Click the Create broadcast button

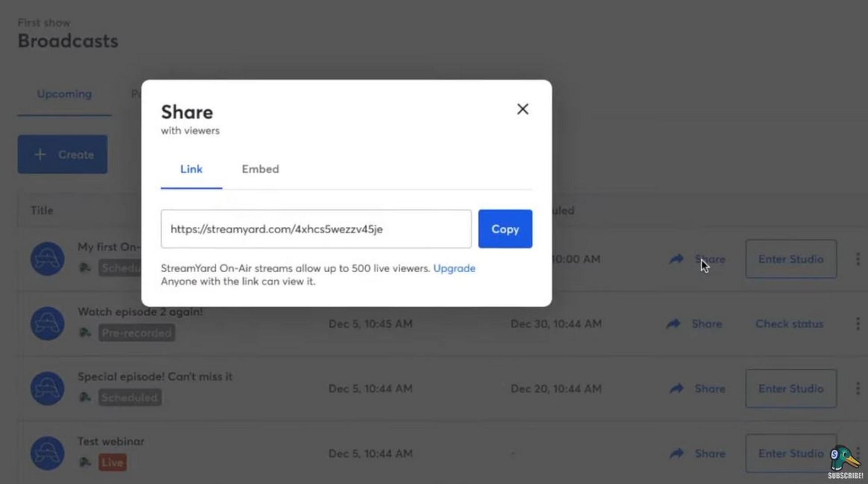[x=62, y=154]
